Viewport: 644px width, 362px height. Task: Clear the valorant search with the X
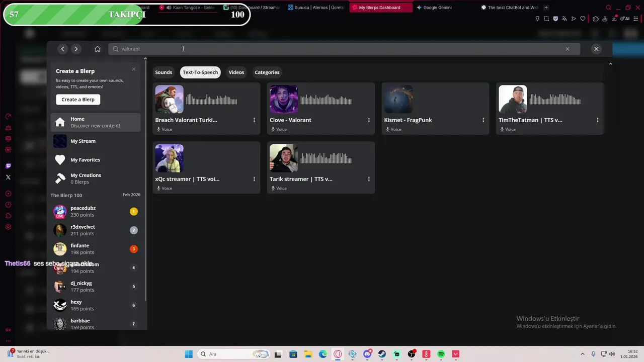(x=568, y=49)
